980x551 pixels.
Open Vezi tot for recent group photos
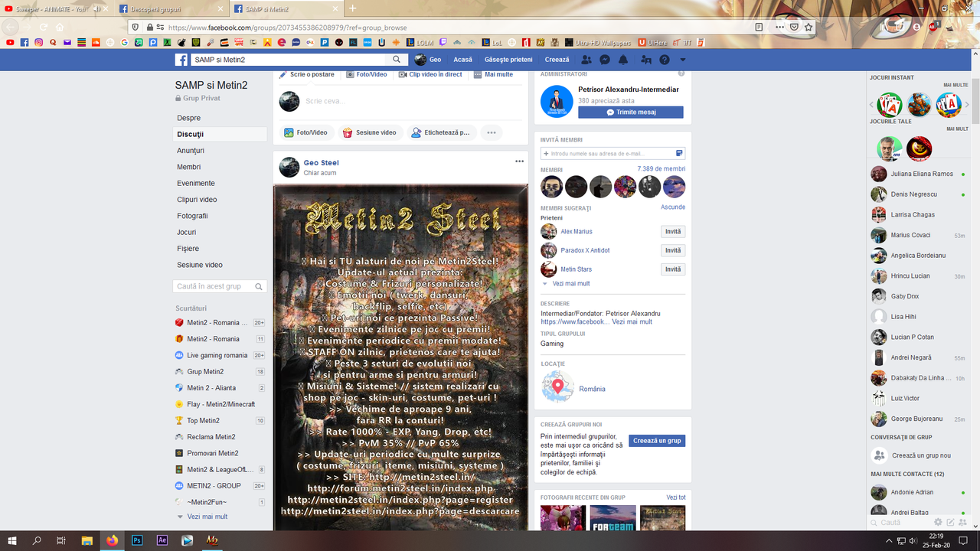(676, 497)
